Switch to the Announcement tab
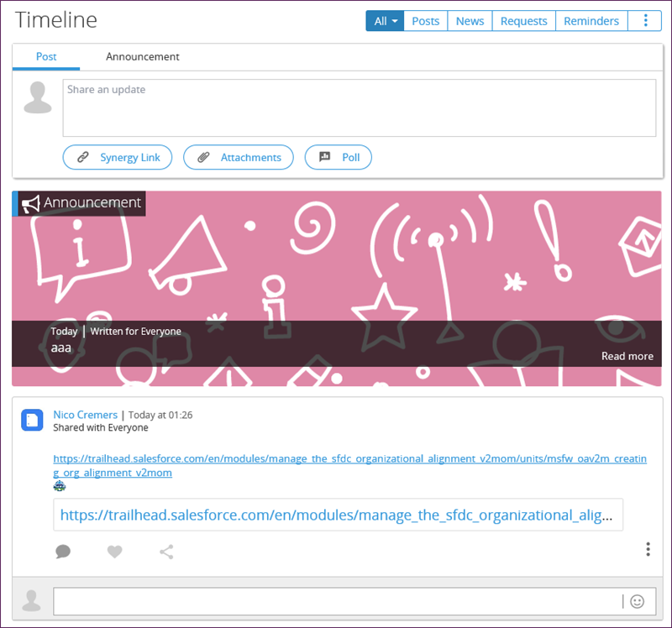The width and height of the screenshot is (672, 628). click(143, 57)
